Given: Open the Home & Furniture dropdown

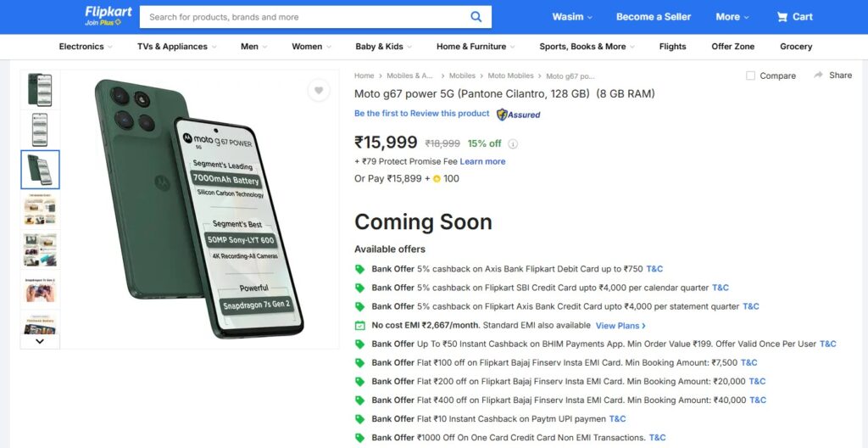Looking at the screenshot, I should pos(476,47).
